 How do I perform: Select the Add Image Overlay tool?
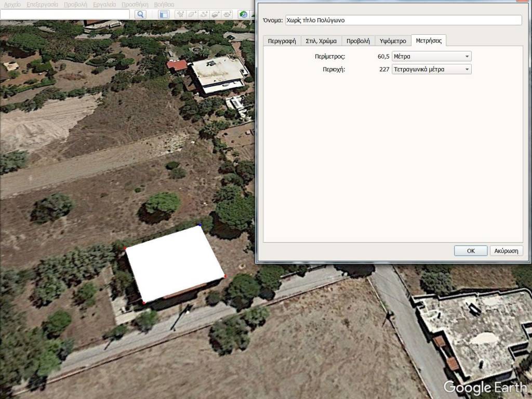[x=216, y=15]
